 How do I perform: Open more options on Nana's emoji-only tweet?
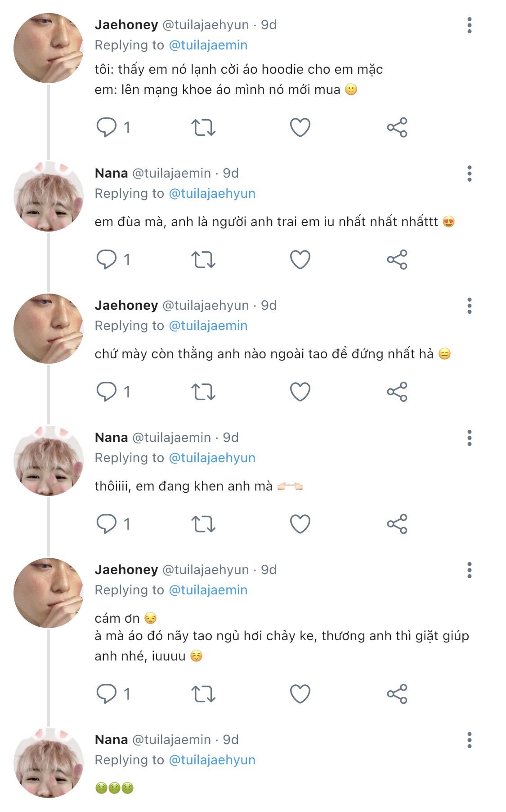pos(469,740)
